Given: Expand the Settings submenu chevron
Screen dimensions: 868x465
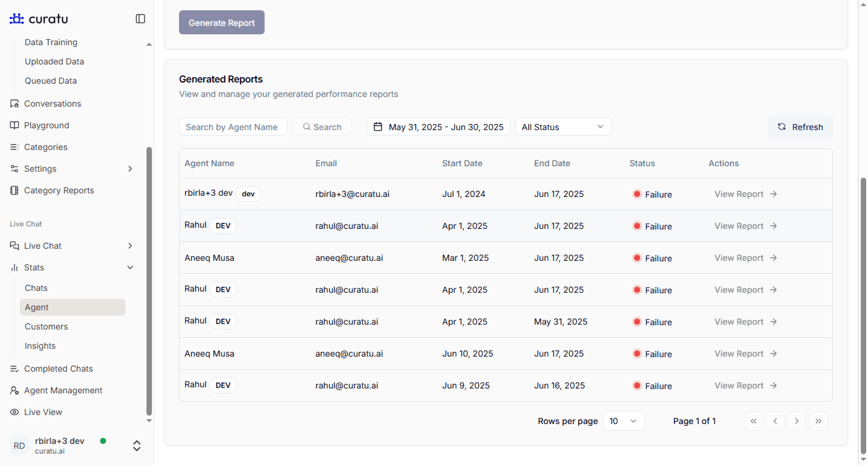Looking at the screenshot, I should tap(130, 169).
